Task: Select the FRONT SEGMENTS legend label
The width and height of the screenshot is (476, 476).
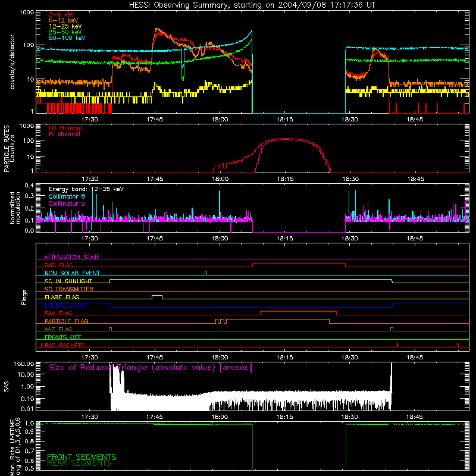Action: pos(82,457)
